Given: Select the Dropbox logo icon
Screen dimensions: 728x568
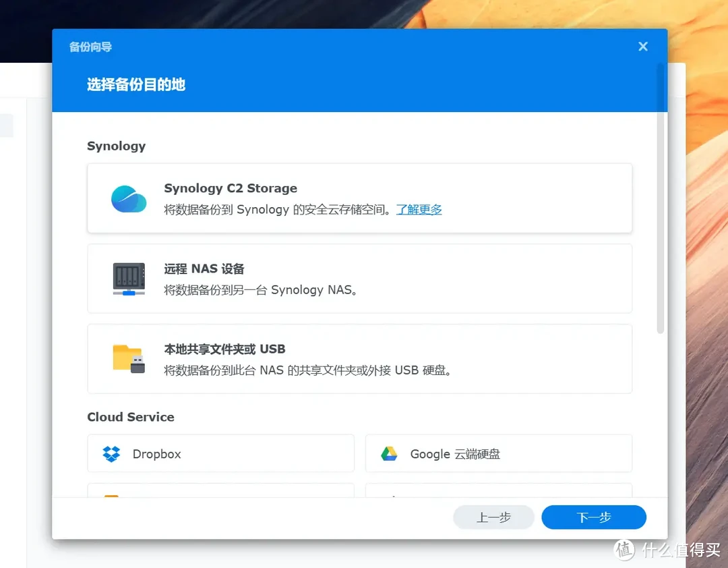Looking at the screenshot, I should click(113, 453).
